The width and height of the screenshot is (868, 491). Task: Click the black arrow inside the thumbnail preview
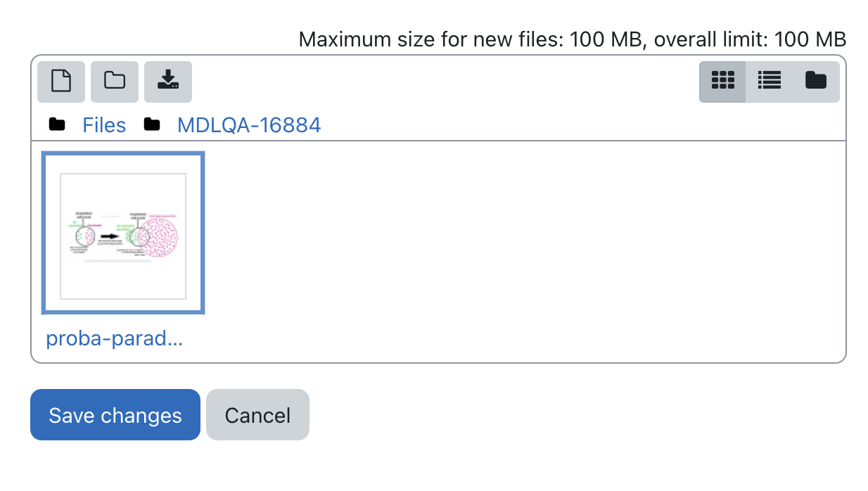tap(109, 237)
